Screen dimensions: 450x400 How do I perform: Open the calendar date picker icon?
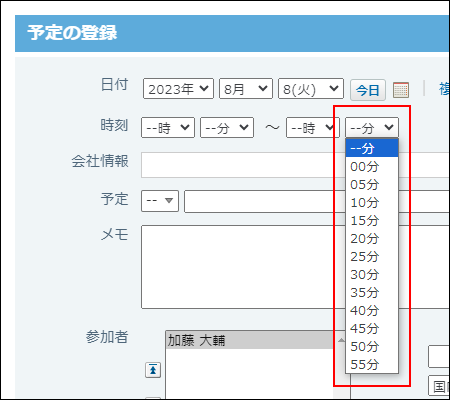coord(401,90)
